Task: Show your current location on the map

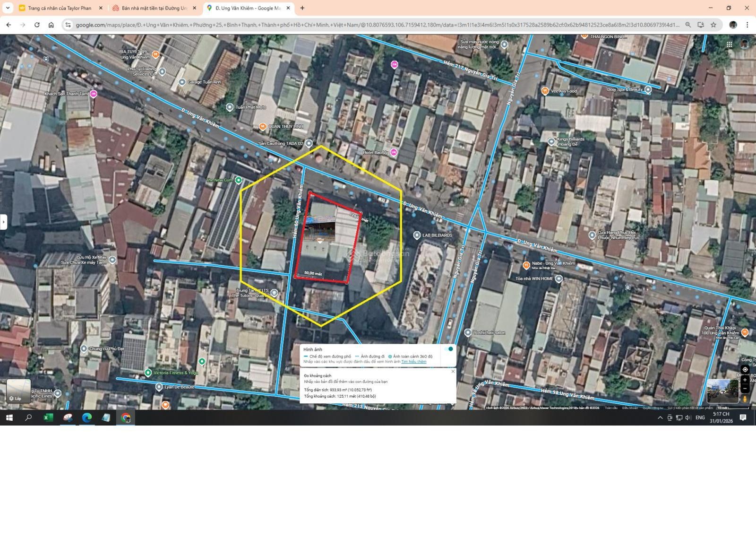Action: pyautogui.click(x=745, y=369)
